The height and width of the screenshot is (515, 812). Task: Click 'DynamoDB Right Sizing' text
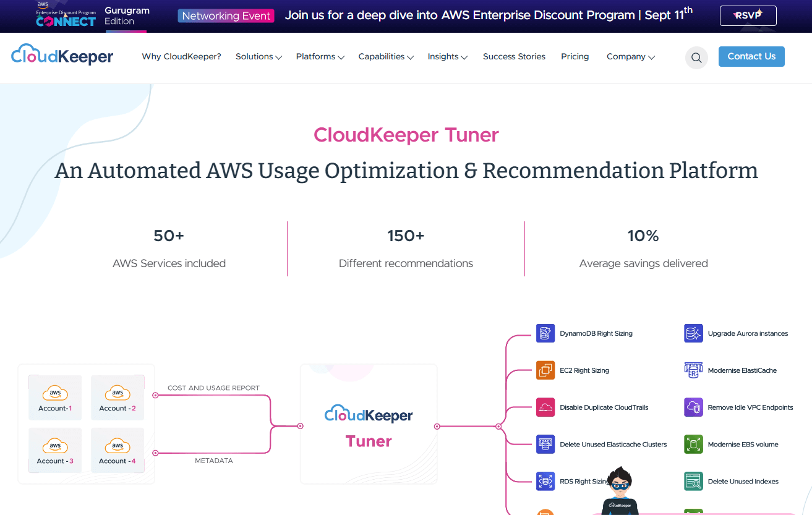[x=596, y=333]
